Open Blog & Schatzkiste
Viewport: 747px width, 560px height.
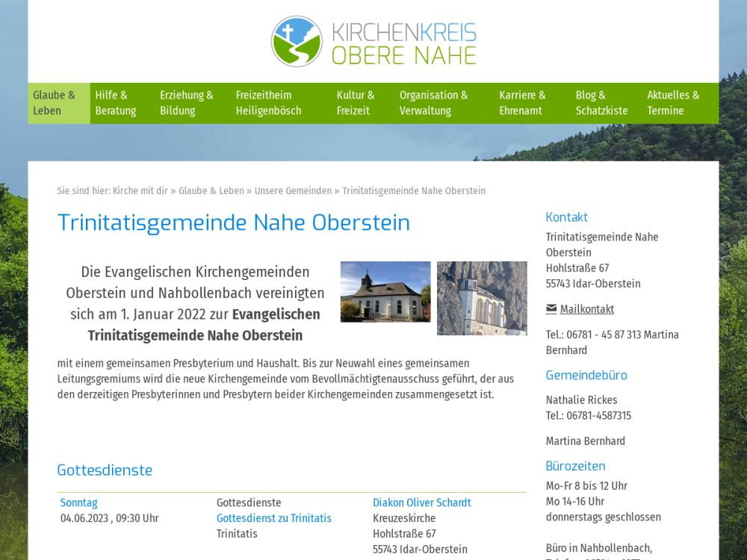[601, 103]
